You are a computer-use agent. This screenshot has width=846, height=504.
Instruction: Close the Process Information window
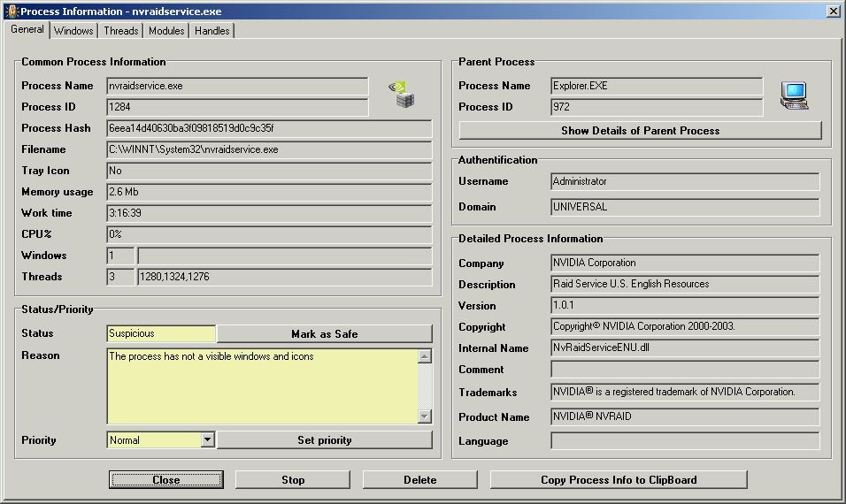833,11
